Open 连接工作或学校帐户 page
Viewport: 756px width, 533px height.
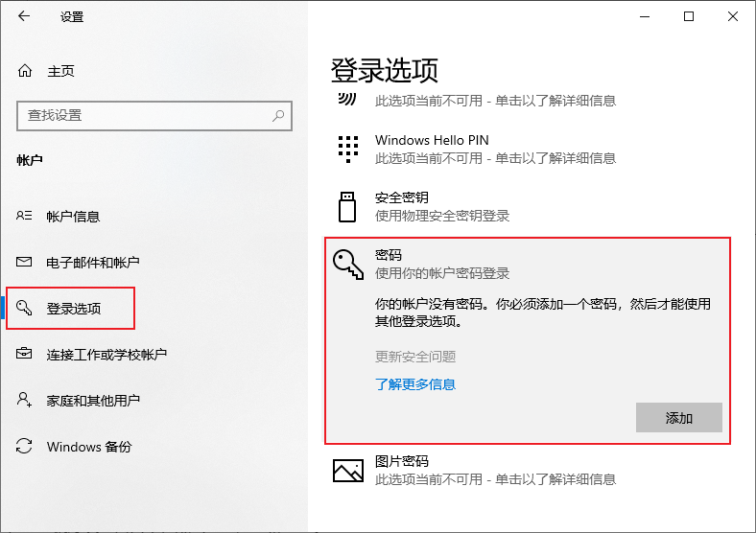tap(106, 355)
